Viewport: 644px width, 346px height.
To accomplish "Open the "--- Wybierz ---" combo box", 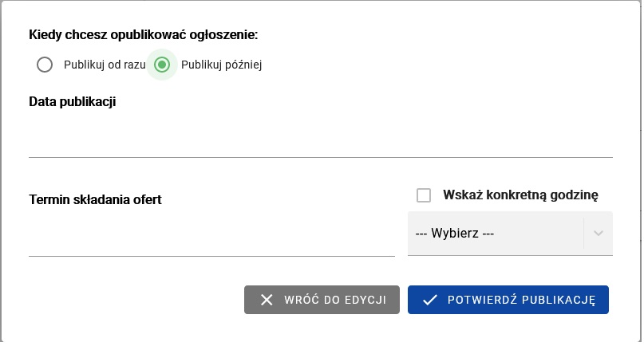I will [495, 234].
